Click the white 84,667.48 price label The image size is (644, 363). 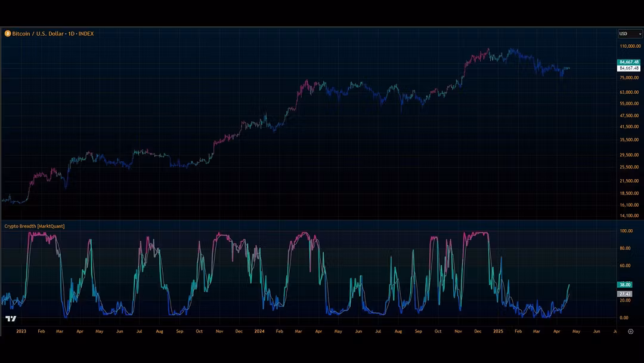click(x=629, y=68)
